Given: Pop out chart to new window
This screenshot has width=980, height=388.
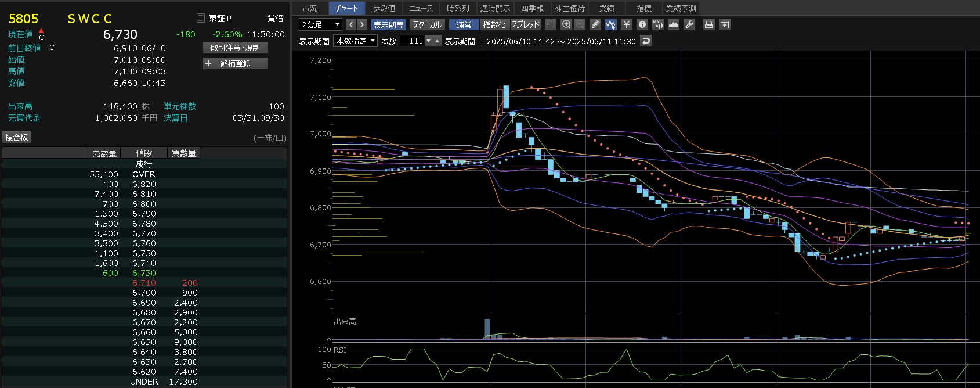Looking at the screenshot, I should [x=724, y=24].
